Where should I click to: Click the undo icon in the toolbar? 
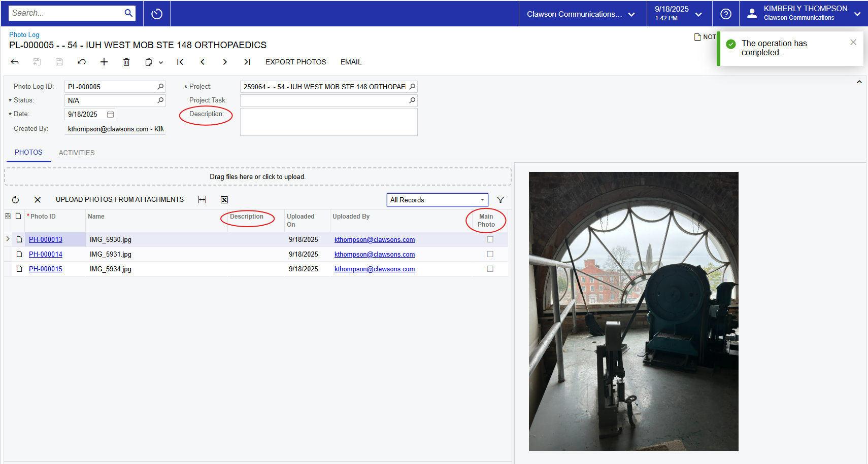tap(82, 62)
